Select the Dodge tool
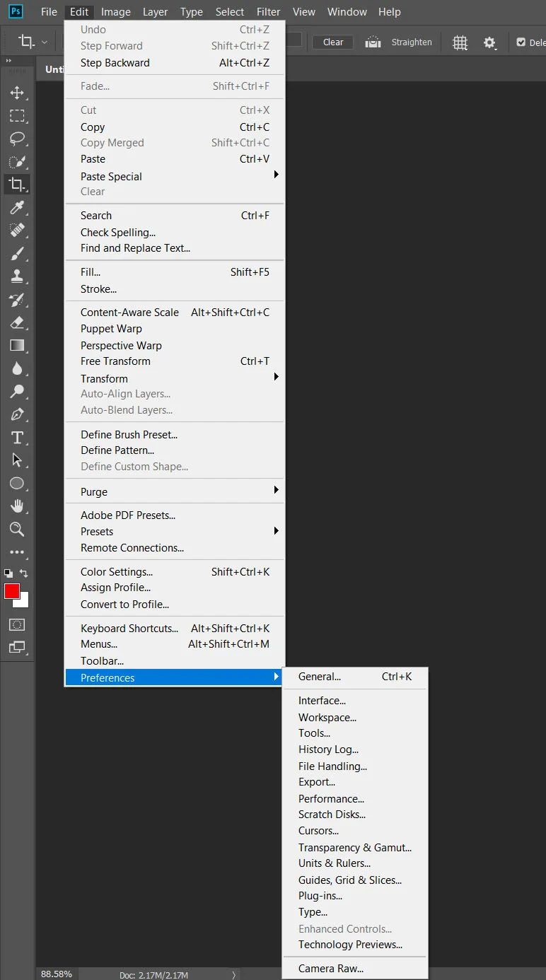The width and height of the screenshot is (546, 980). pyautogui.click(x=17, y=392)
